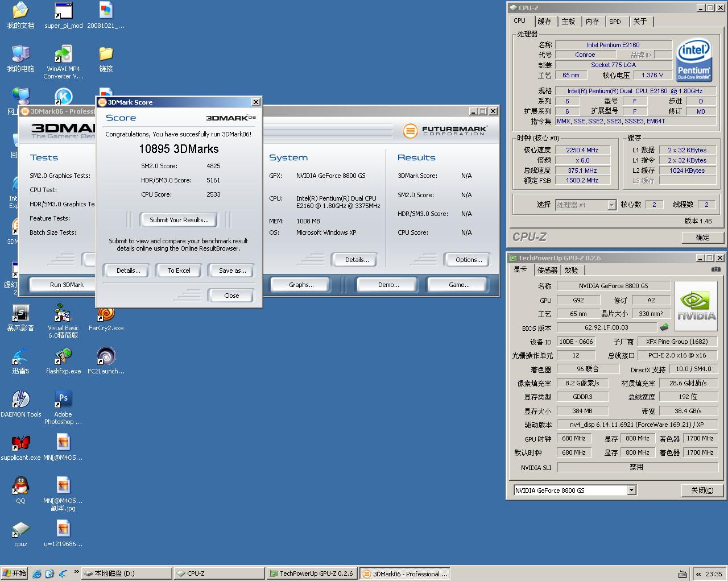
Task: Launch WinAVI MP4 Converter shortcut
Action: [64, 63]
